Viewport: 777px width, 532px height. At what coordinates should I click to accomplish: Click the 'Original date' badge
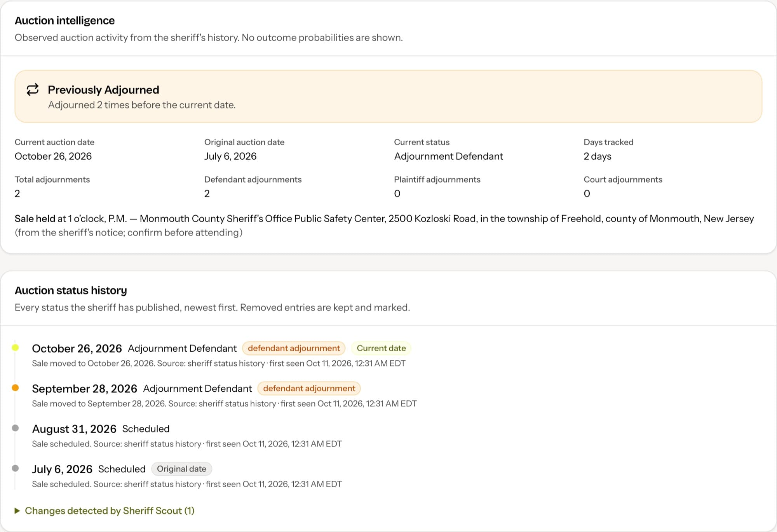[x=181, y=469]
